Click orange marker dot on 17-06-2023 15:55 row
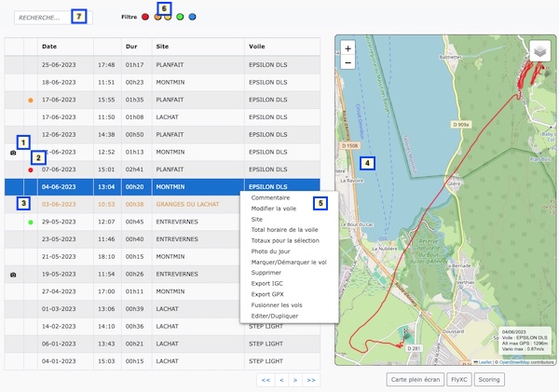 pos(31,101)
